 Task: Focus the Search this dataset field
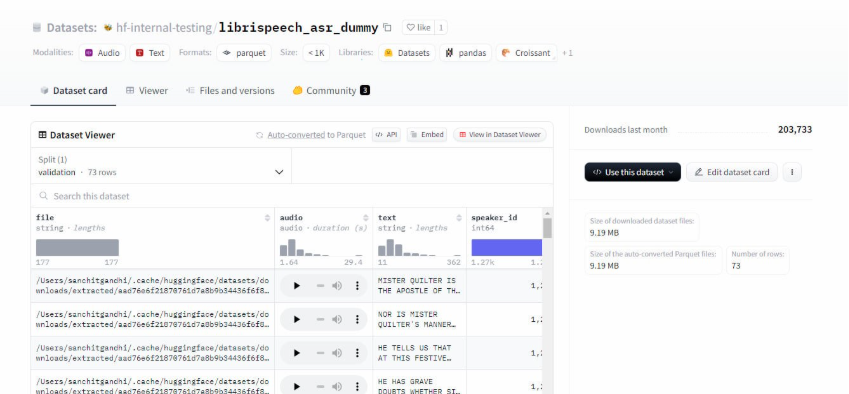coord(292,196)
